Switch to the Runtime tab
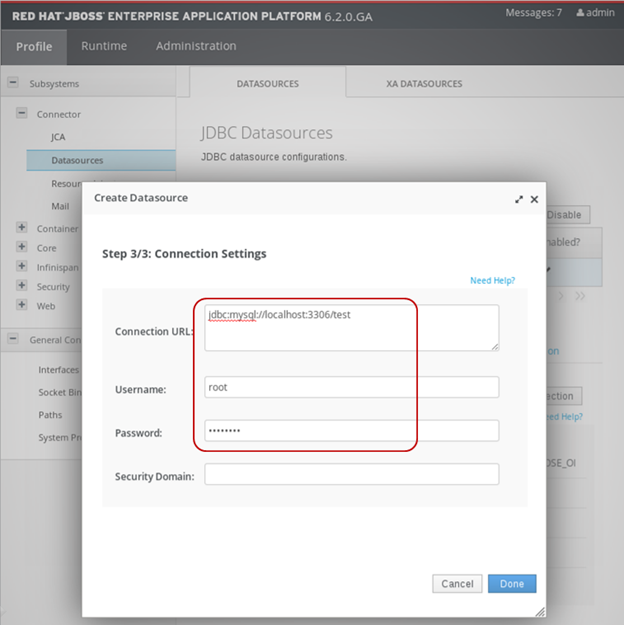This screenshot has width=624, height=625. tap(104, 46)
